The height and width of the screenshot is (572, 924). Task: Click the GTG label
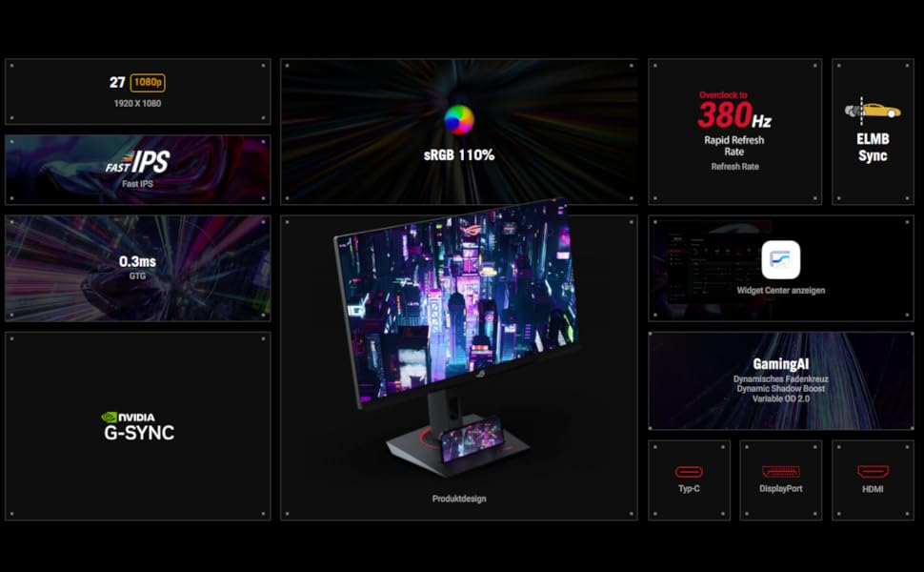point(137,276)
